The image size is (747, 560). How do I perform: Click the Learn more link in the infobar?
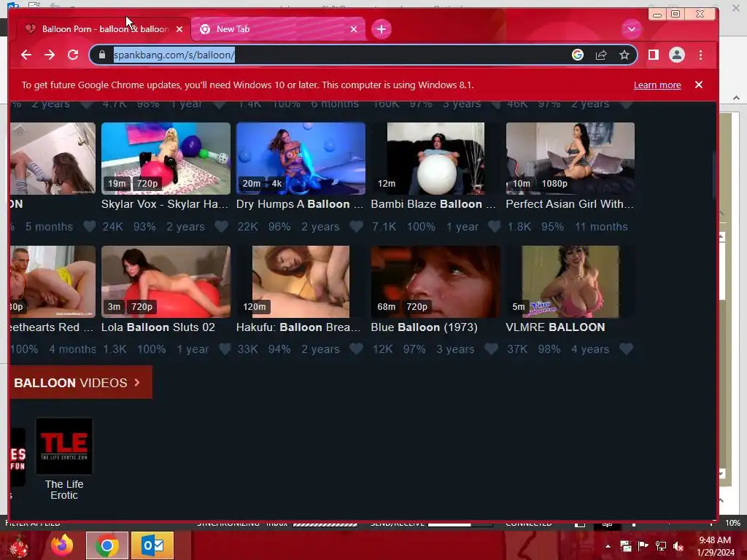657,85
